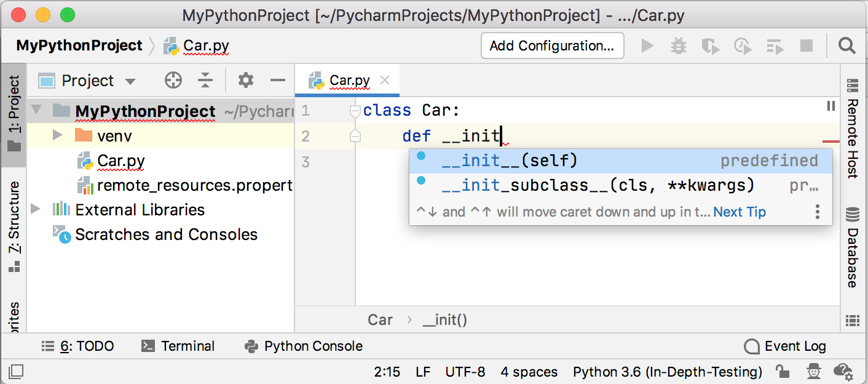Open Search Everywhere magnifier icon

coord(847,46)
